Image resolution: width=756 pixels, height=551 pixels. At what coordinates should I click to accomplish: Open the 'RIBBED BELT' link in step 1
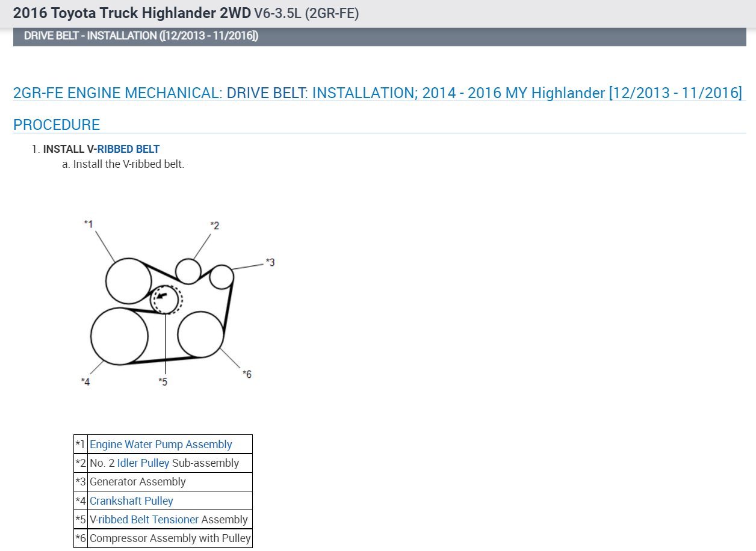[x=129, y=149]
